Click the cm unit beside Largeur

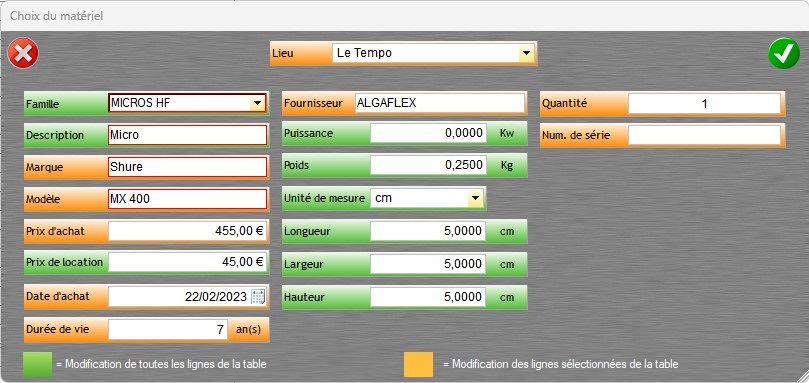507,264
